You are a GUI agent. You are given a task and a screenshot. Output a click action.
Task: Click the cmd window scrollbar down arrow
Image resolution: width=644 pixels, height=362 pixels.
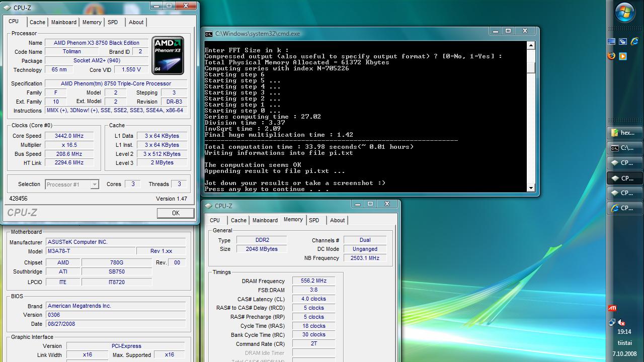[530, 188]
